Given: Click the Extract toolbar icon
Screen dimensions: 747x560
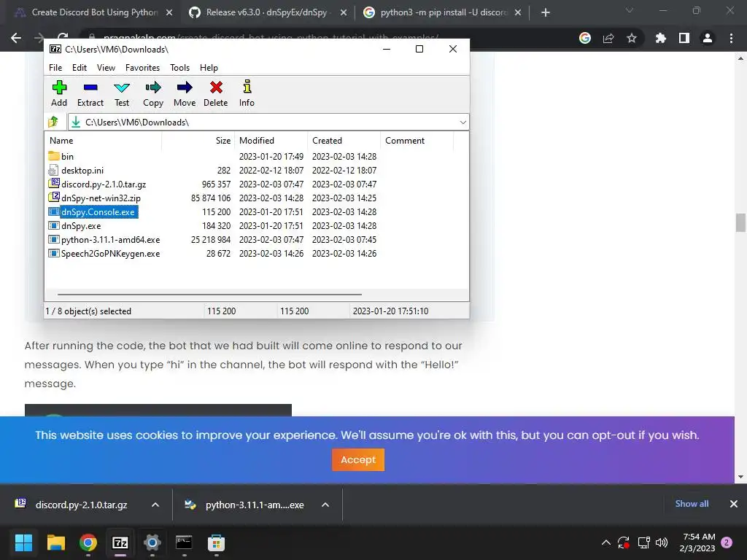Looking at the screenshot, I should click(x=90, y=87).
